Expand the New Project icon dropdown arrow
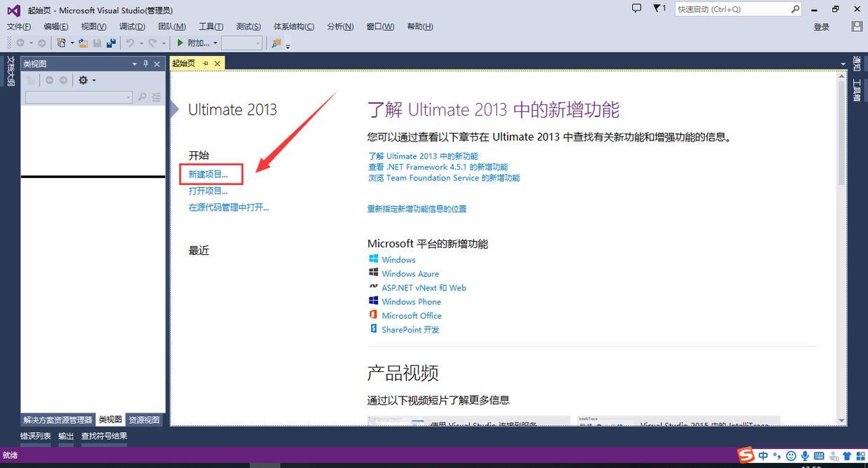Viewport: 868px width, 468px height. (x=71, y=43)
